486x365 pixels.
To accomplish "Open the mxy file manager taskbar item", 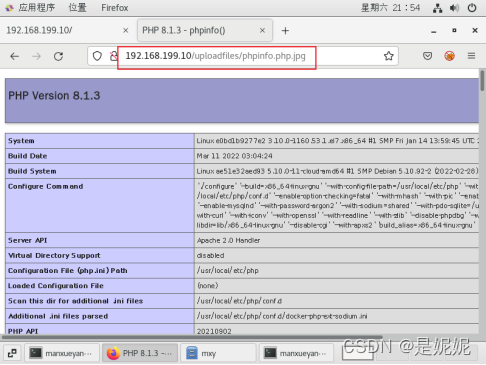I will pyautogui.click(x=218, y=353).
